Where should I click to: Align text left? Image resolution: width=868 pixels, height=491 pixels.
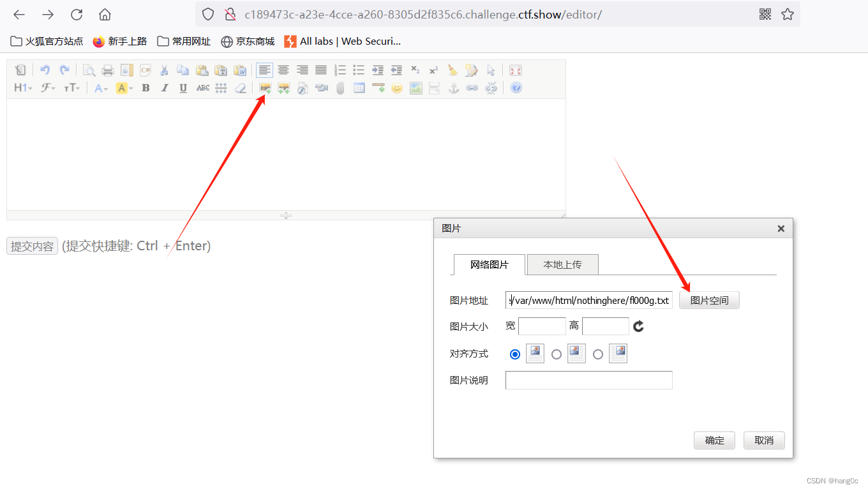[x=264, y=70]
